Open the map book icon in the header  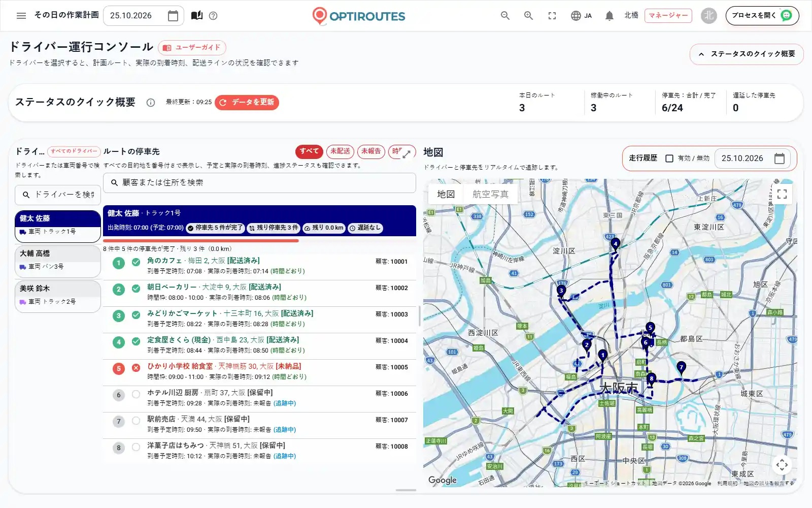197,16
